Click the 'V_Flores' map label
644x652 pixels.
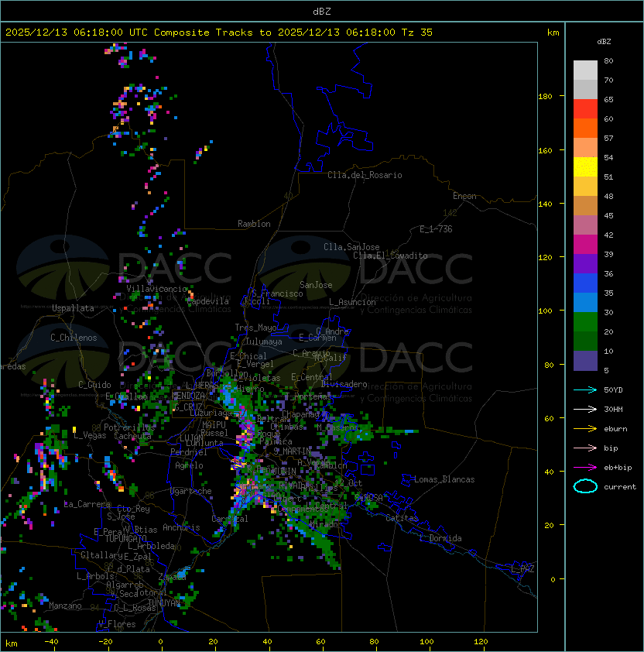[117, 624]
